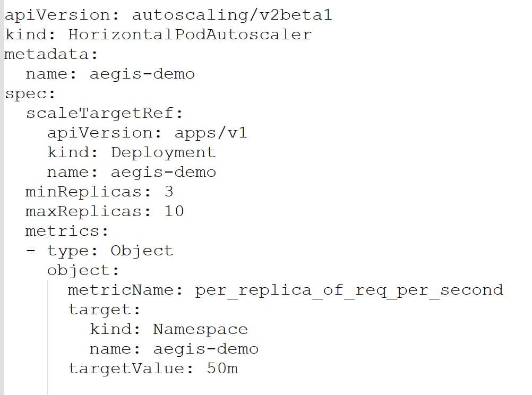Click the top-level spec key
This screenshot has height=395, width=532.
coord(30,93)
